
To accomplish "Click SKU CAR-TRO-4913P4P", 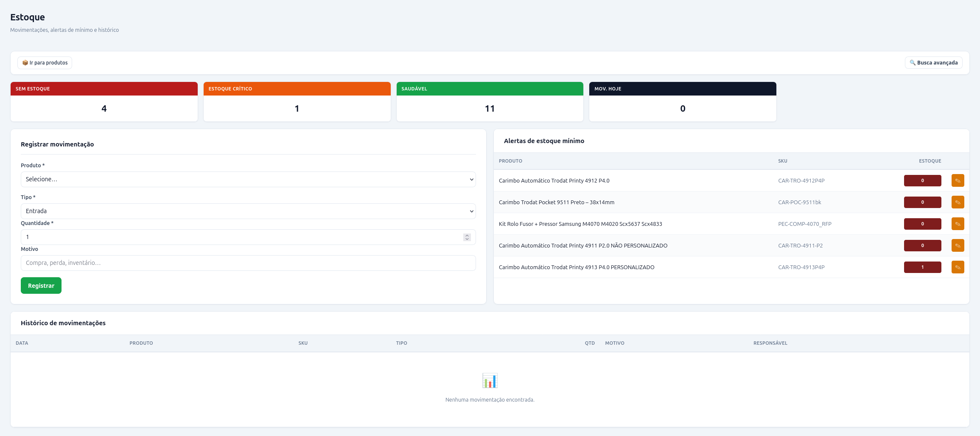I will pos(801,267).
